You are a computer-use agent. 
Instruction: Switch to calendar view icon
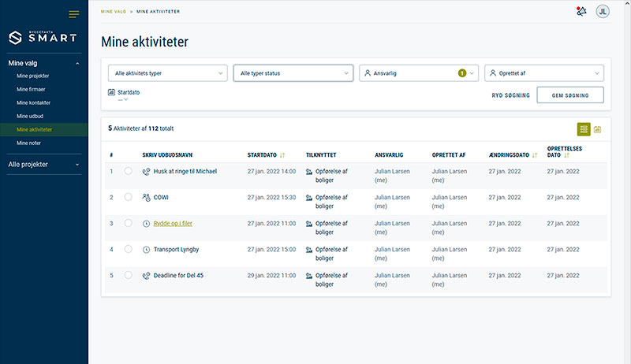click(x=597, y=129)
